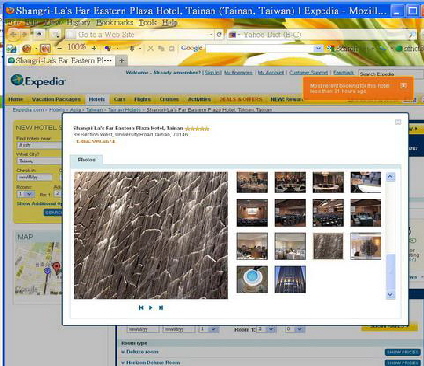Open the address bar history dropdown arrow
This screenshot has height=366, width=424.
pyautogui.click(x=211, y=34)
